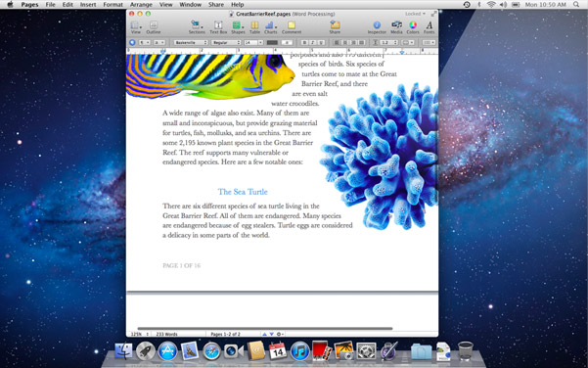This screenshot has height=368, width=588.
Task: Go to next page arrow in status bar
Action: 272,334
